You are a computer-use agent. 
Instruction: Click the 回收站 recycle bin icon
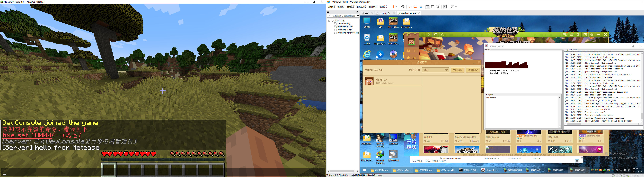coord(367,39)
